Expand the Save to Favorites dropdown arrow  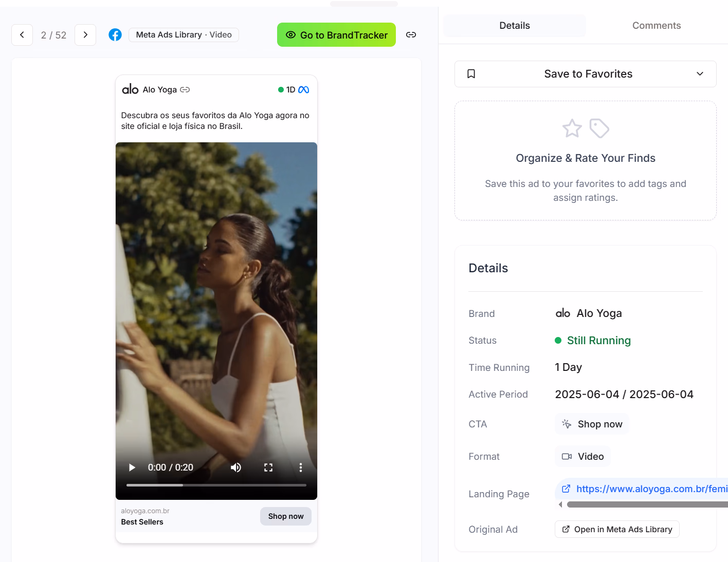(700, 74)
